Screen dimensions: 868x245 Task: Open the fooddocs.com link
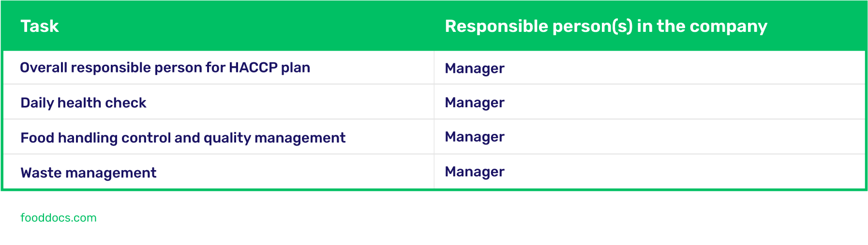(x=59, y=218)
